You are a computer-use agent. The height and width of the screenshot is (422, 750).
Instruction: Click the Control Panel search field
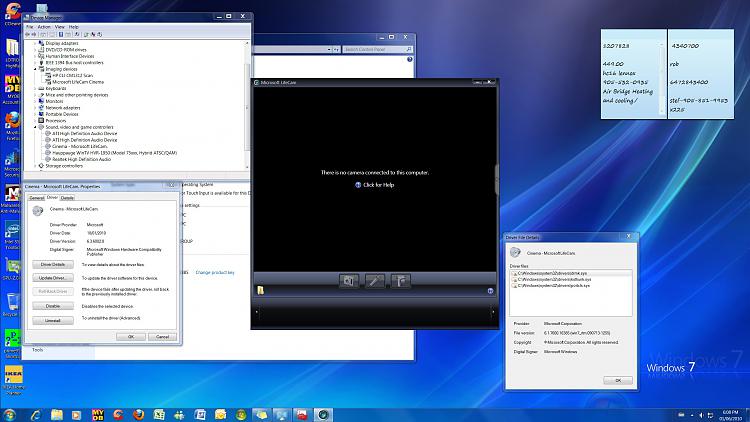[x=377, y=49]
